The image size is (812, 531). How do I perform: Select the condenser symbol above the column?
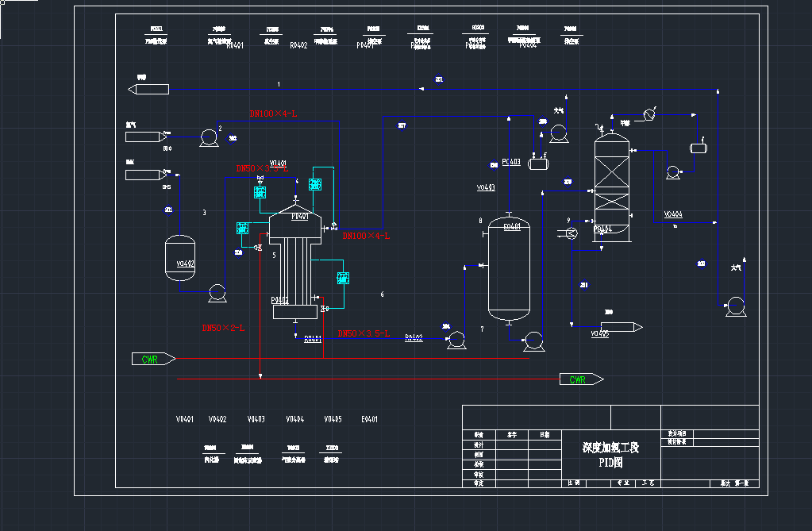[649, 115]
